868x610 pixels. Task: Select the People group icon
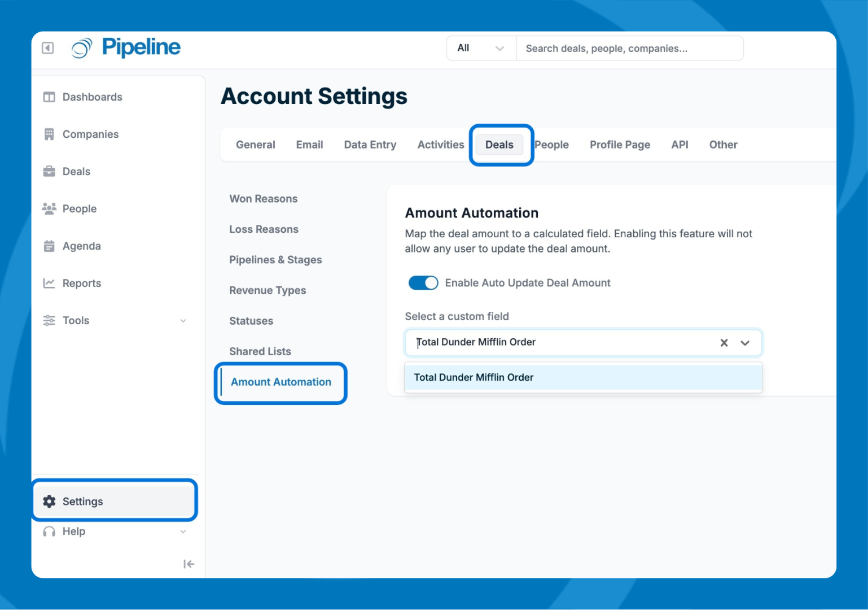[49, 209]
